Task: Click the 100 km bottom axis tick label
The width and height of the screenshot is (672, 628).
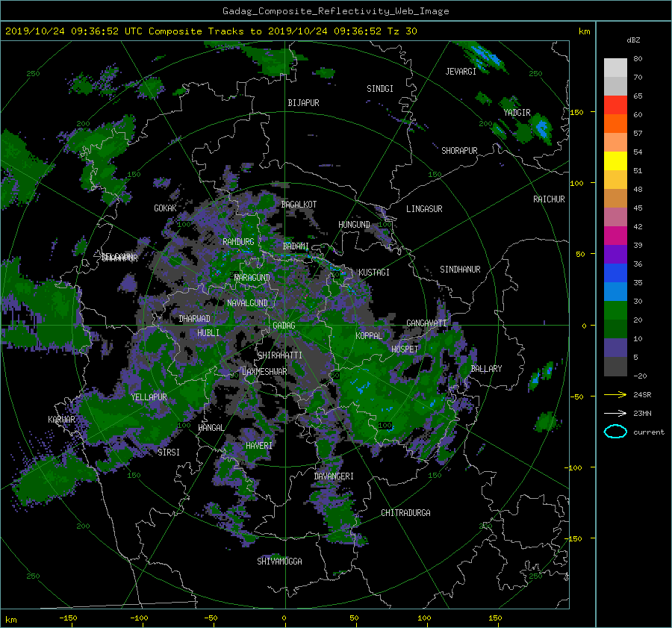Action: (x=424, y=618)
